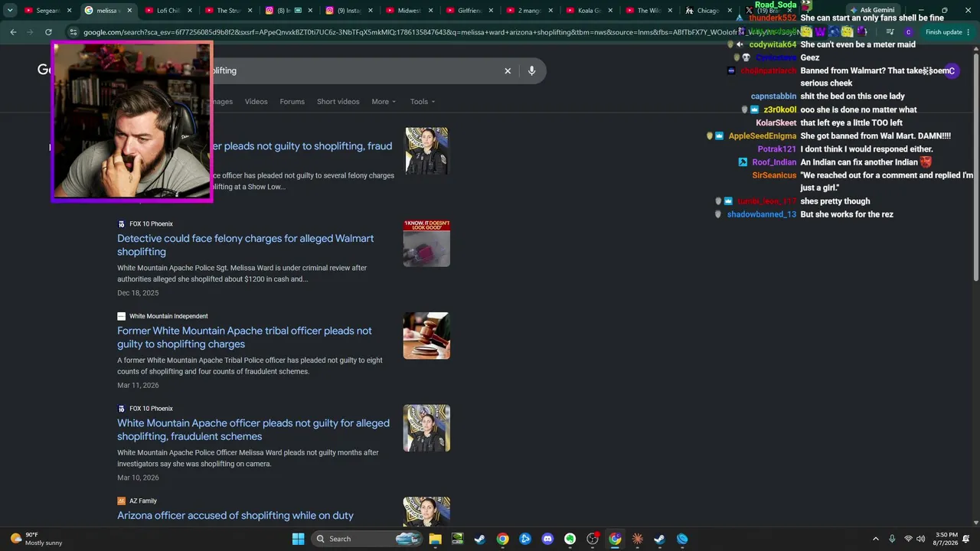
Task: Open 'Detective could face felony charges' article
Action: [x=245, y=245]
